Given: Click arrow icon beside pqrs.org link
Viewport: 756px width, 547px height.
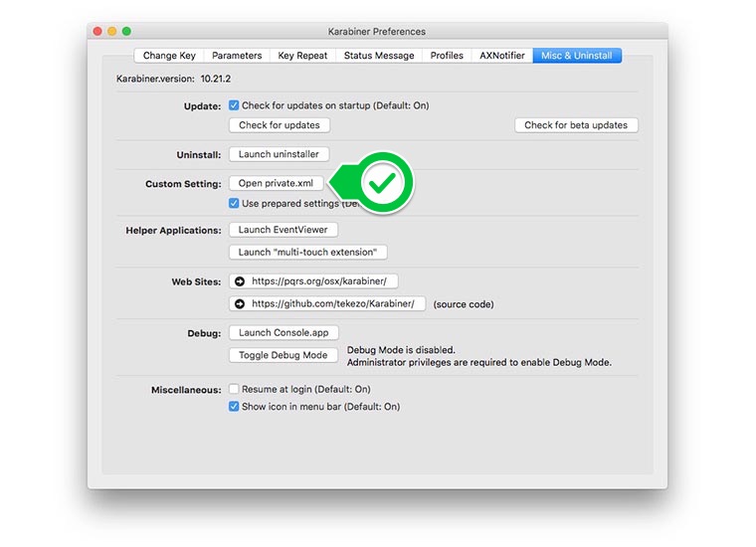Looking at the screenshot, I should click(240, 281).
